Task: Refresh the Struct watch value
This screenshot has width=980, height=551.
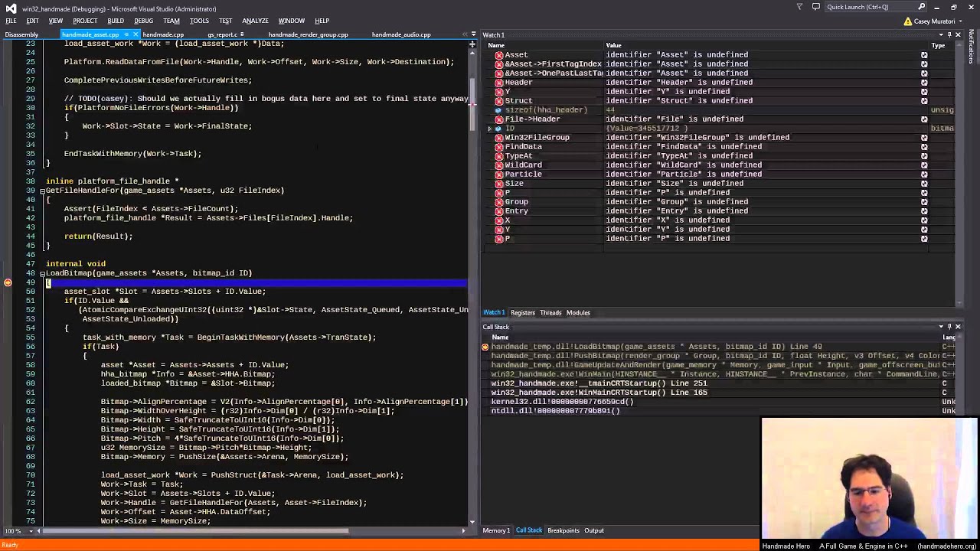Action: pos(924,101)
